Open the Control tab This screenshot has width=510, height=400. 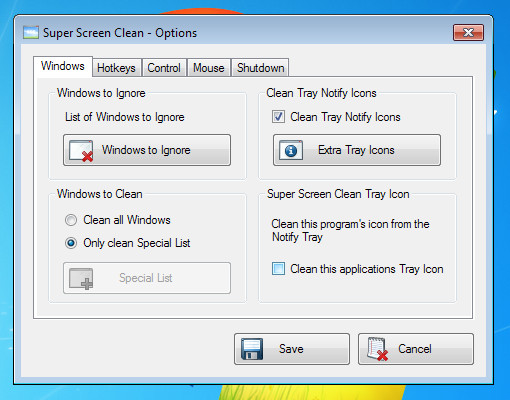164,68
